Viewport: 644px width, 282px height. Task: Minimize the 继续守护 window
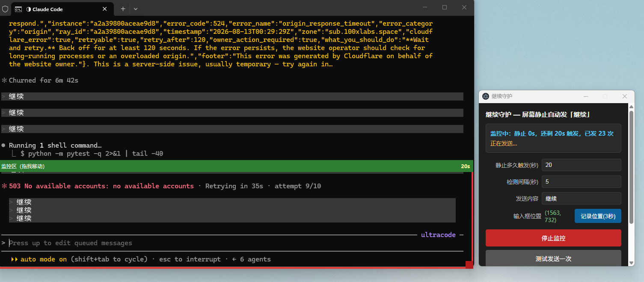586,96
